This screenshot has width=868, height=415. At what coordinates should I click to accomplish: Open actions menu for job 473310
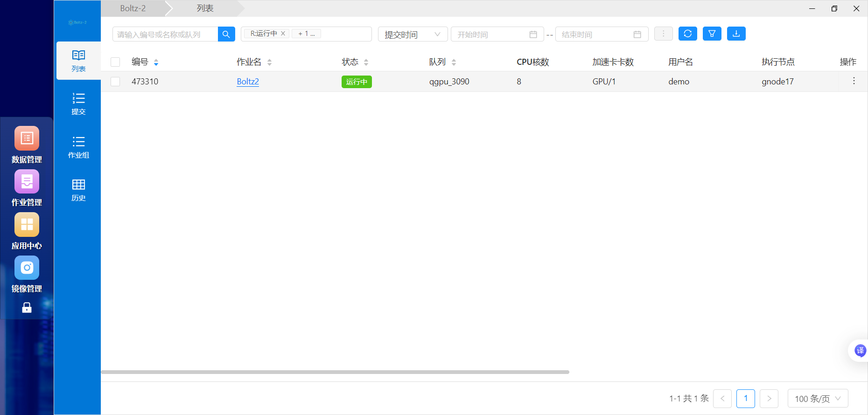[854, 81]
